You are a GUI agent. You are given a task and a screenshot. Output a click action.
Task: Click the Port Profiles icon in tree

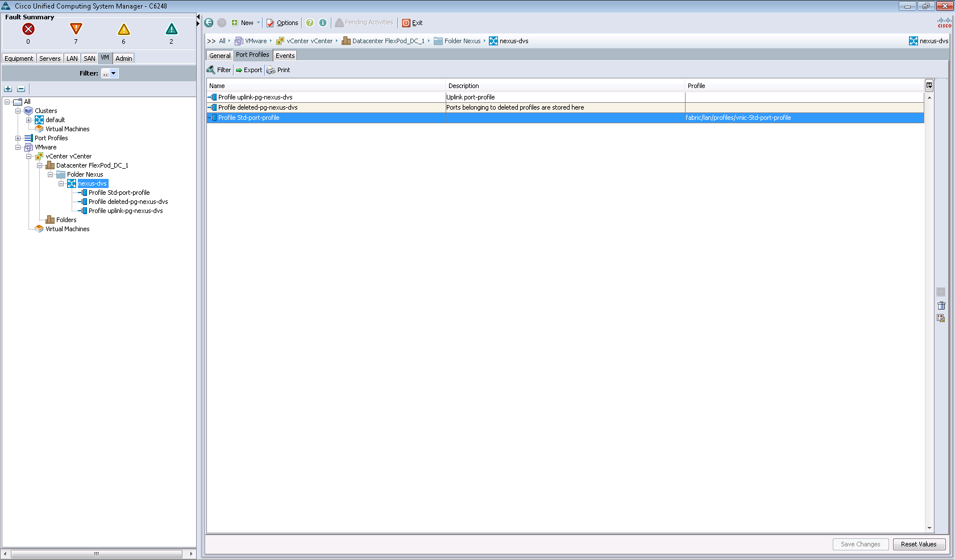(x=28, y=138)
